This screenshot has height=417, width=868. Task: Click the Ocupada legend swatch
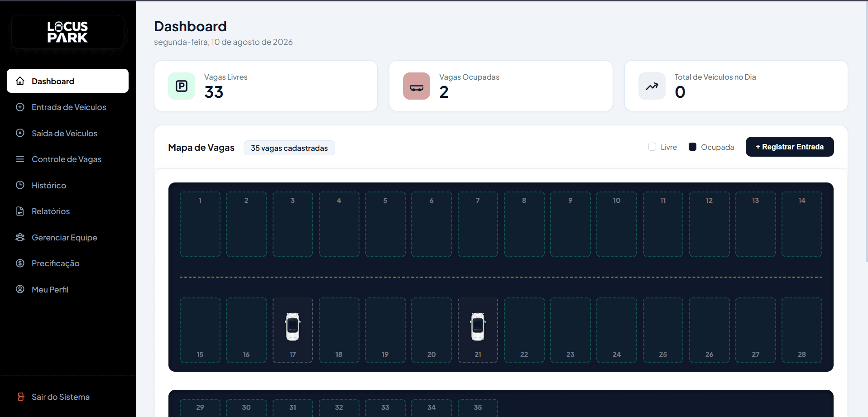[x=692, y=147]
